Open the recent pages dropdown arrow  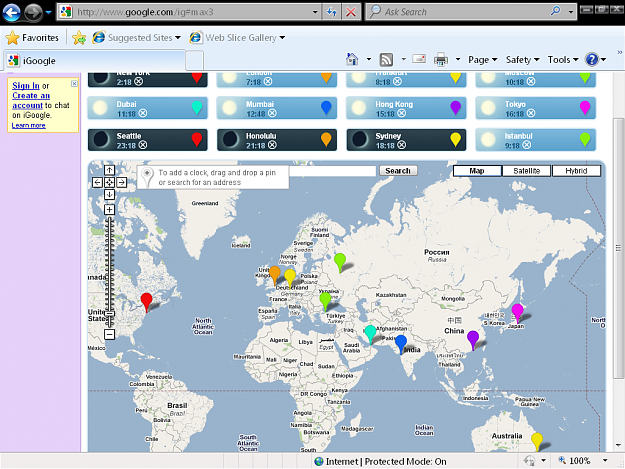(48, 12)
